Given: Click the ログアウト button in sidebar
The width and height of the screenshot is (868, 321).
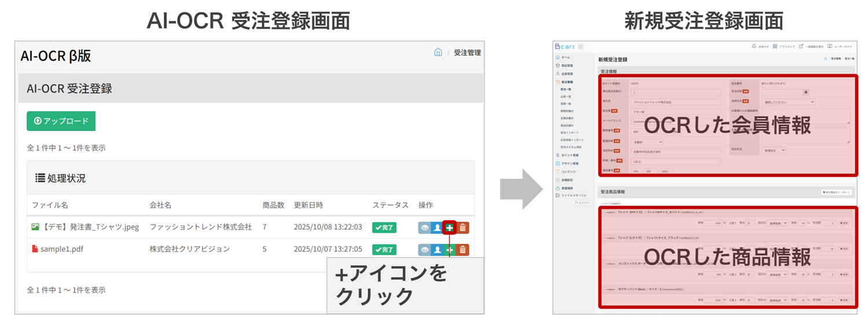Looking at the screenshot, I should click(582, 203).
